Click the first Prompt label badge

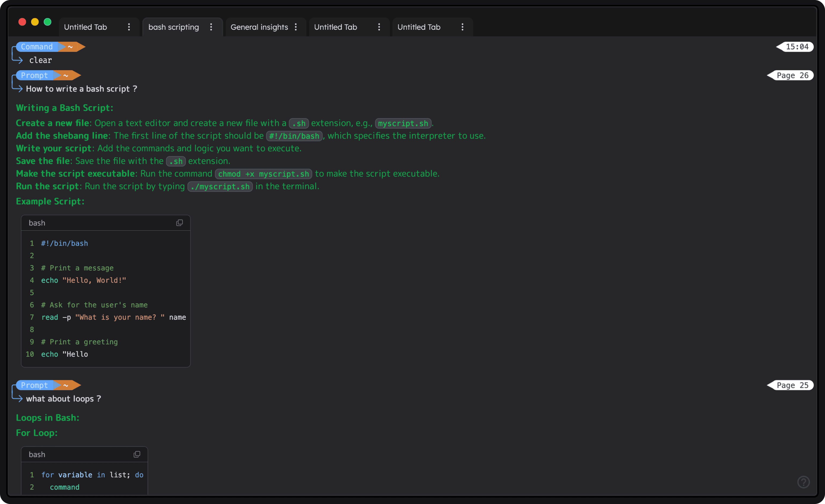coord(35,75)
